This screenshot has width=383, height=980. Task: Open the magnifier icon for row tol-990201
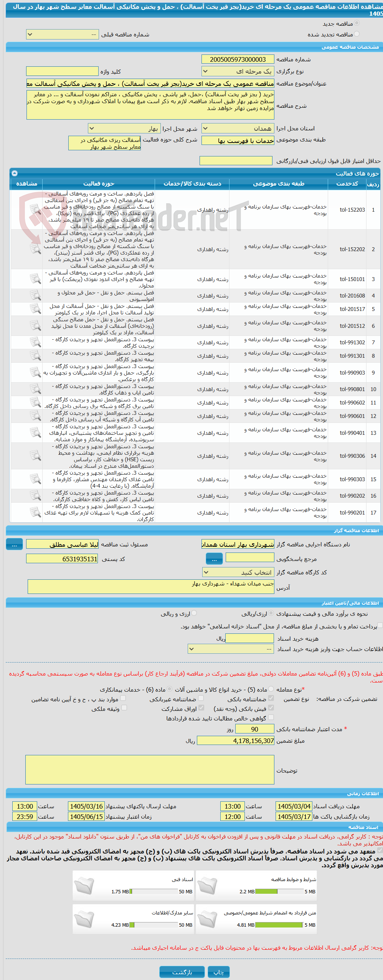click(x=35, y=512)
